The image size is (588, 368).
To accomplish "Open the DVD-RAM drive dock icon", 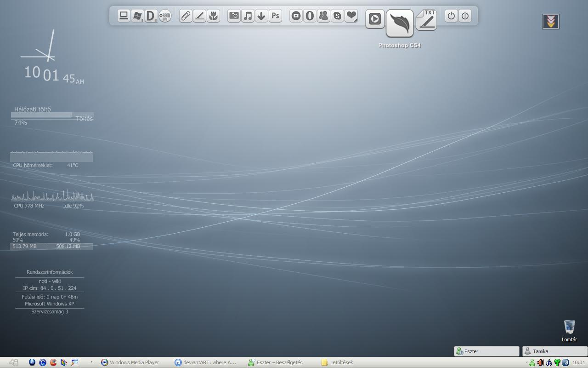I will (164, 16).
